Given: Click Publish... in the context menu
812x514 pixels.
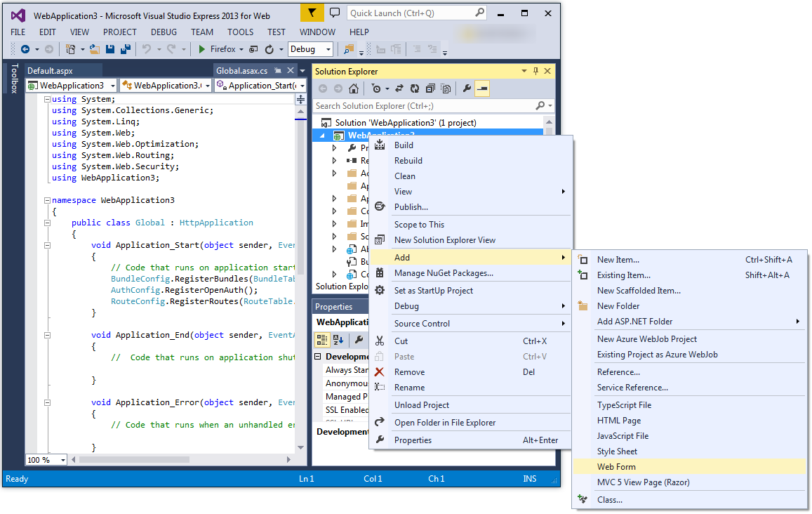Looking at the screenshot, I should (x=470, y=206).
